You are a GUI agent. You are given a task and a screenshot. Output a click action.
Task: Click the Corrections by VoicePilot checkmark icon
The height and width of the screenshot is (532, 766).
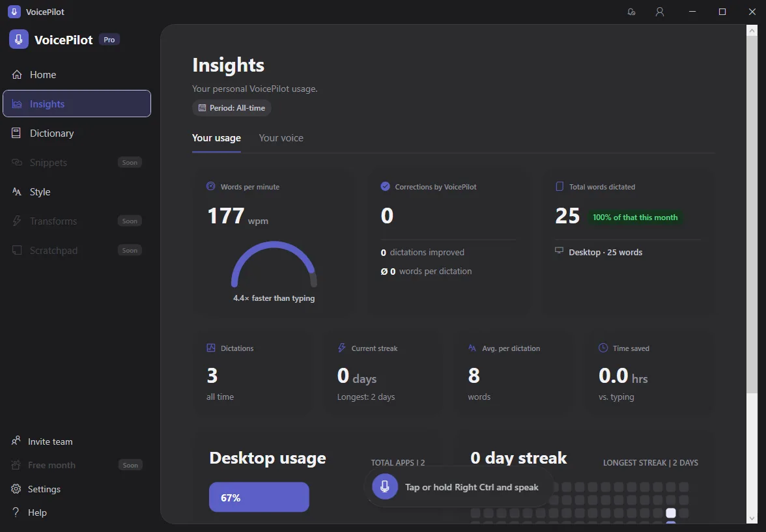(386, 186)
